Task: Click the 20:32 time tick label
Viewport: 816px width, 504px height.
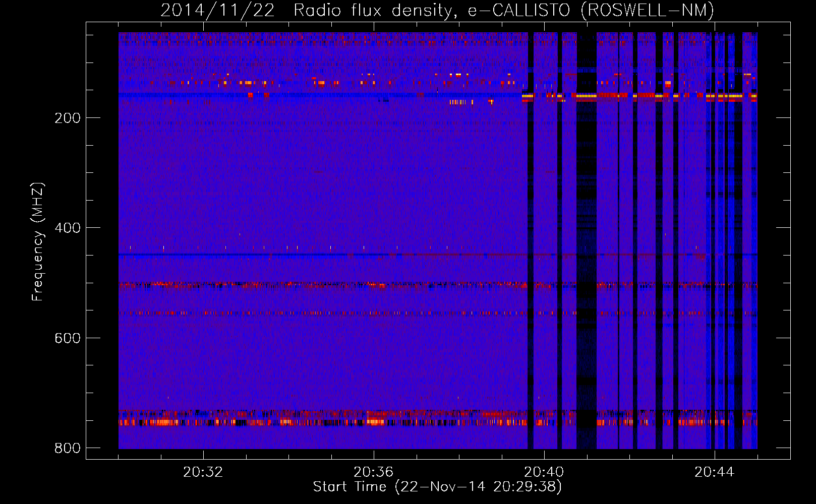Action: (203, 472)
